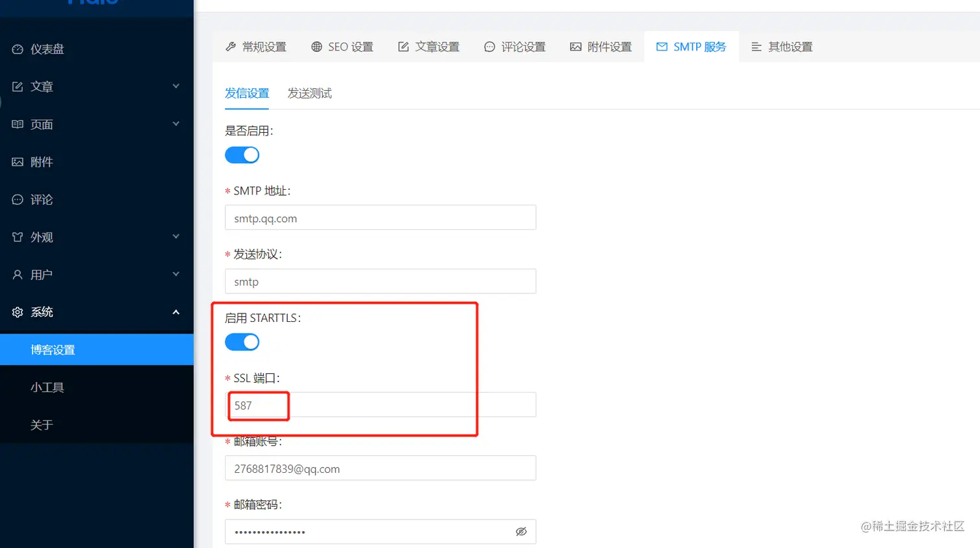Toggle the 启用 STARTTLS switch

[x=242, y=342]
